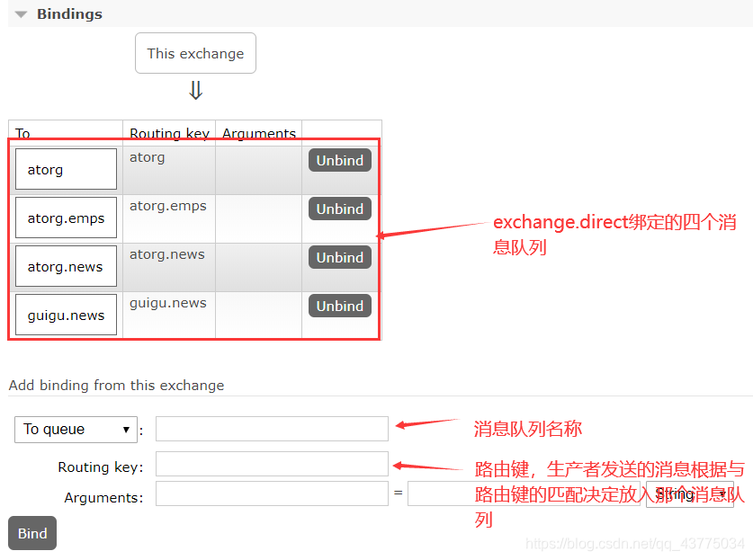Unbind the guigu.news queue

(x=339, y=306)
